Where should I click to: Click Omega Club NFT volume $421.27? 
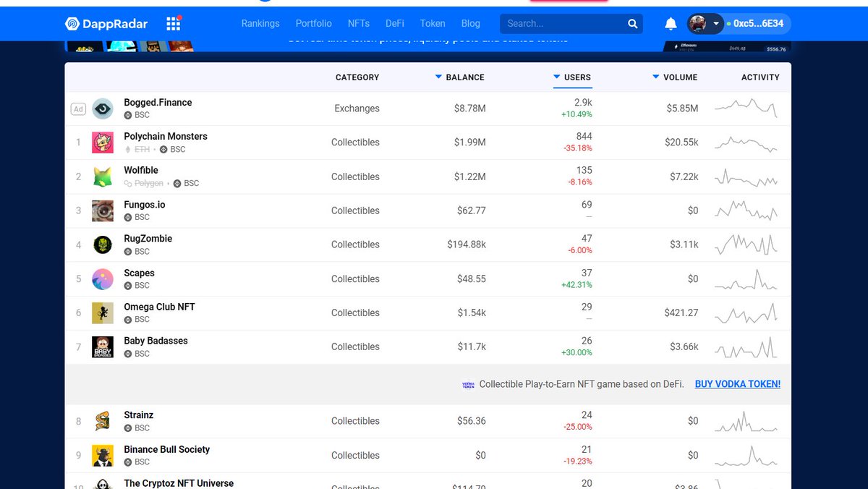[x=681, y=312]
